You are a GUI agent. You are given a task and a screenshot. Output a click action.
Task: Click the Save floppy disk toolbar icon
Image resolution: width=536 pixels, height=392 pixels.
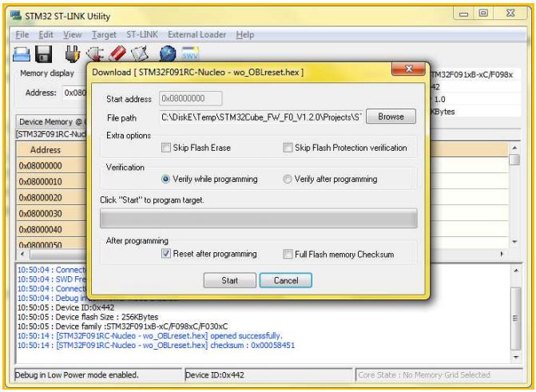point(43,54)
